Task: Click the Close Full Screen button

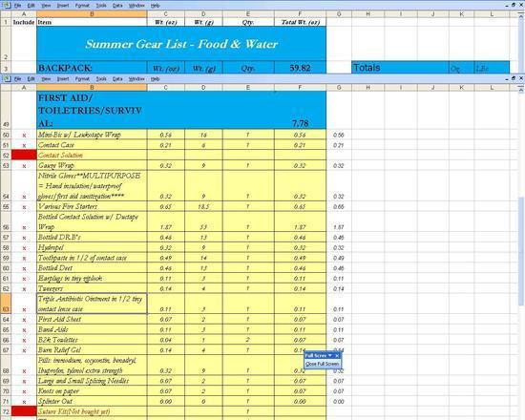Action: (323, 364)
